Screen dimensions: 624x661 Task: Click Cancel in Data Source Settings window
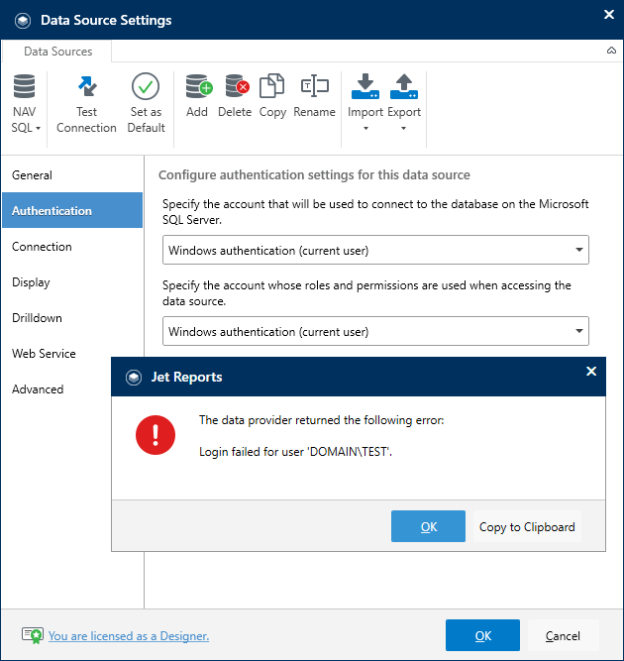pos(563,635)
